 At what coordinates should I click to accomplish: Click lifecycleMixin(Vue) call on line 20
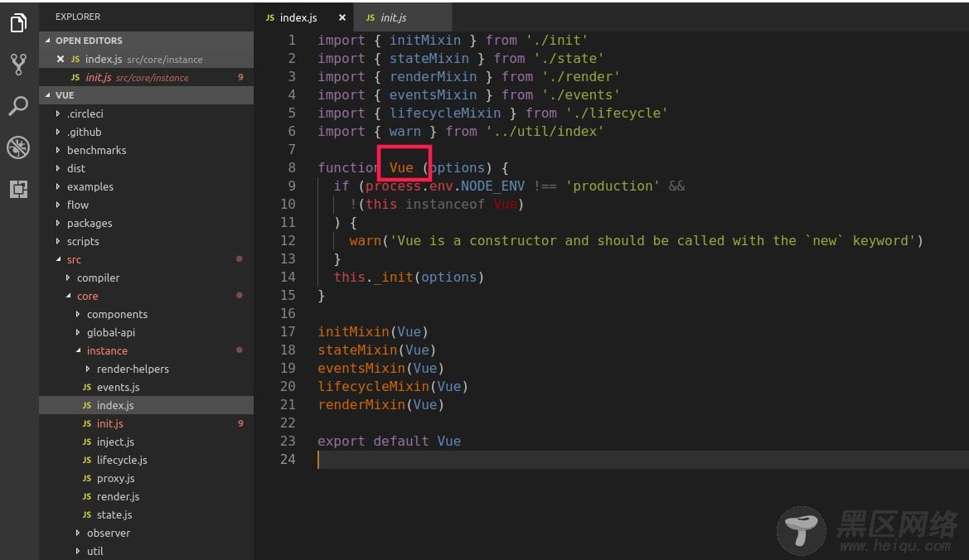click(393, 387)
